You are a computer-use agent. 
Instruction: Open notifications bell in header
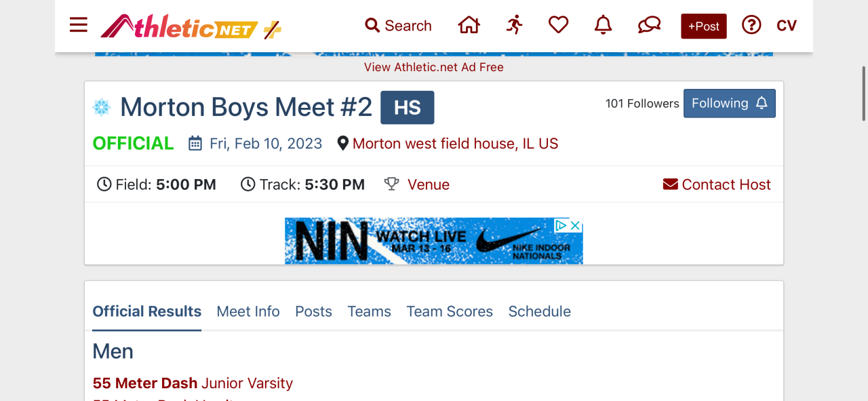tap(603, 26)
